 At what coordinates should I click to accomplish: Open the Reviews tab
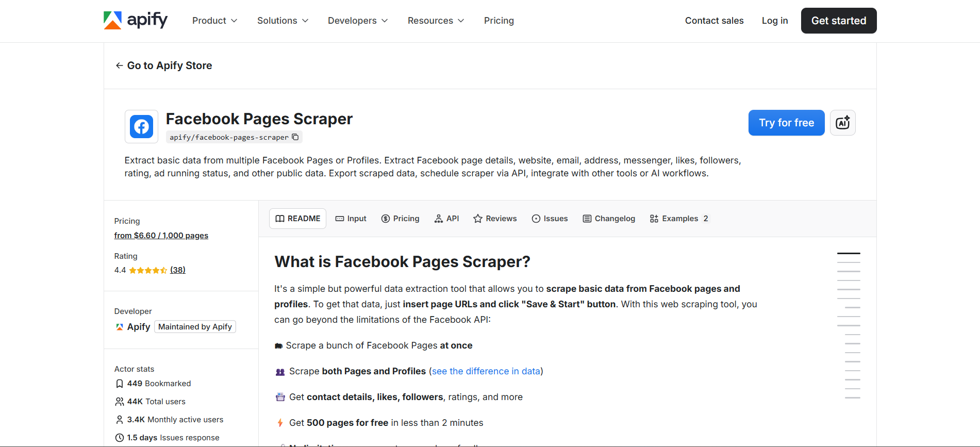click(495, 219)
